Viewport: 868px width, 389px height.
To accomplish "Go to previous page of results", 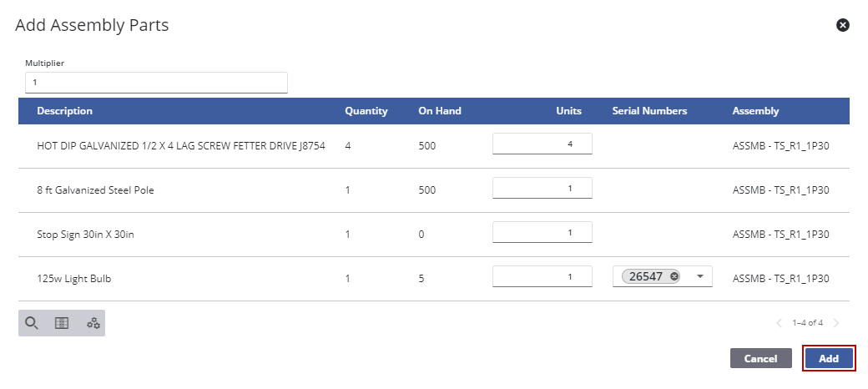I will pos(780,323).
